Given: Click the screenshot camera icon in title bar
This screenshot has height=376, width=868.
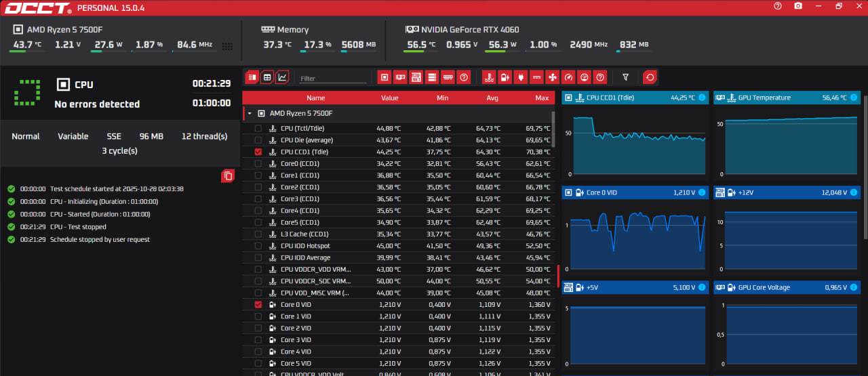Looking at the screenshot, I should pos(798,6).
